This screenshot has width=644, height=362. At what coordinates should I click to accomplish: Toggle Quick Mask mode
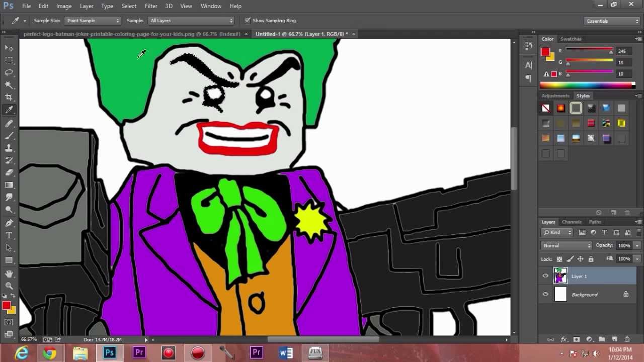9,322
